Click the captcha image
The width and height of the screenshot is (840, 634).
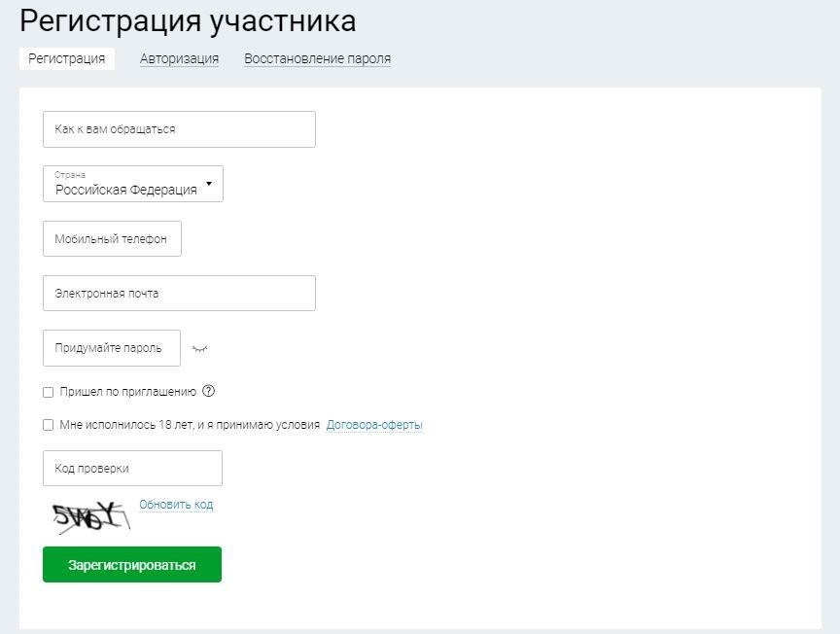click(x=91, y=517)
